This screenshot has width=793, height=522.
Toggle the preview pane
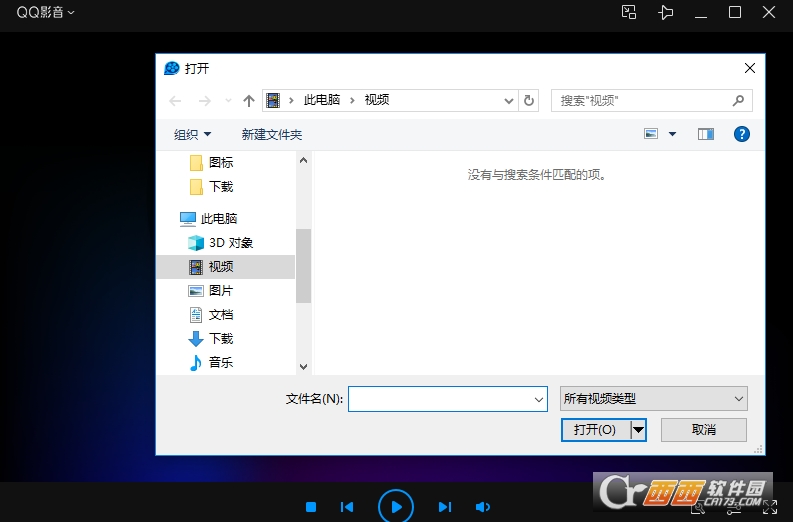click(706, 134)
